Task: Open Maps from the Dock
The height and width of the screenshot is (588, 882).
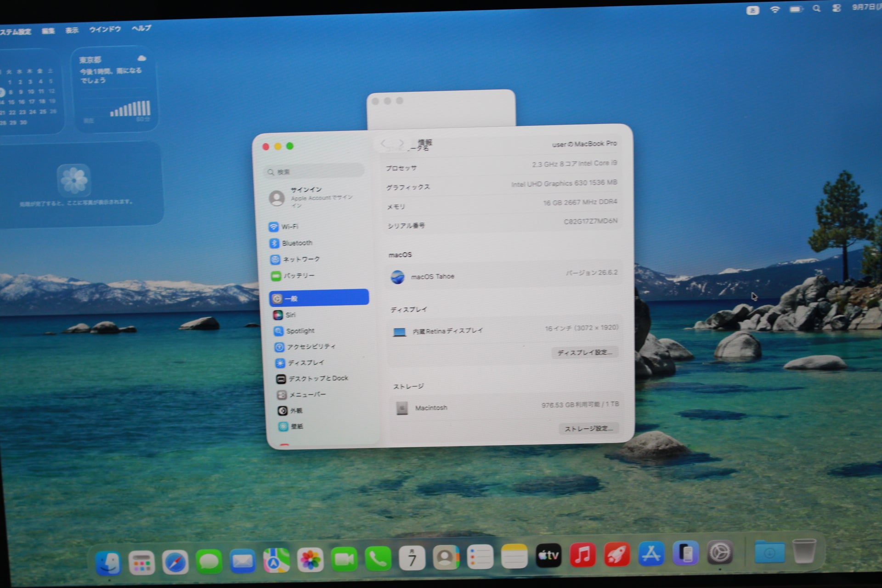Action: (x=276, y=560)
